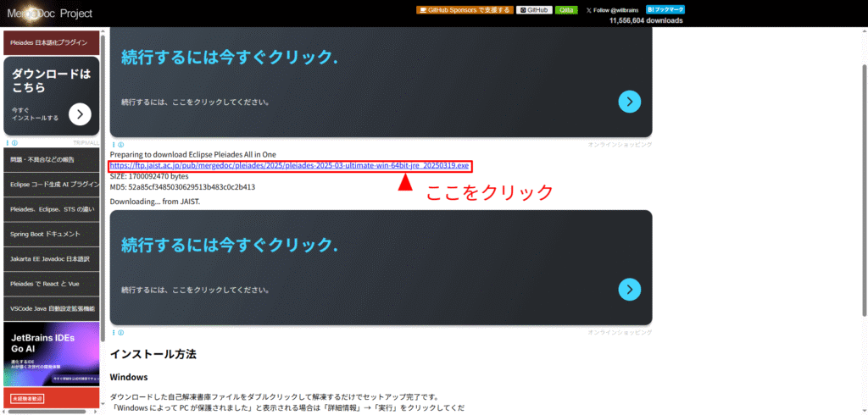This screenshot has width=868, height=415.
Task: Open Spring Boot ドキュメント menu item
Action: [x=52, y=234]
